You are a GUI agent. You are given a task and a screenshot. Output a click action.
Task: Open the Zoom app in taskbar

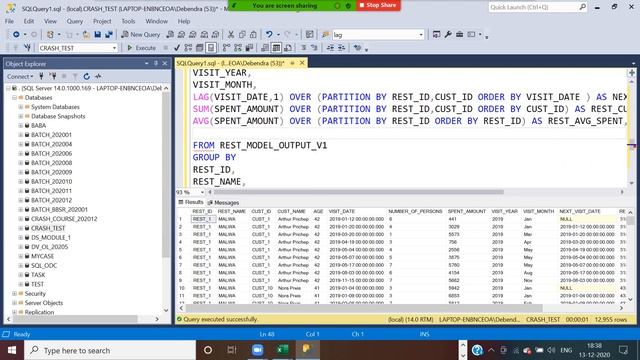pyautogui.click(x=257, y=350)
